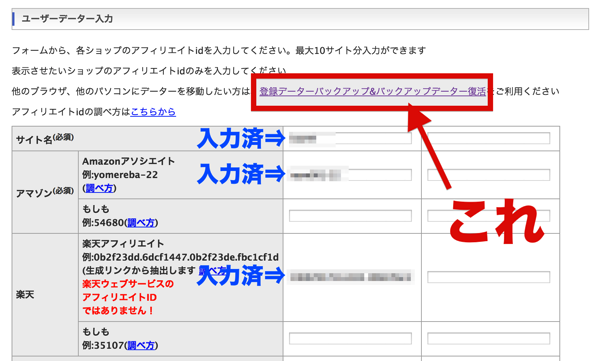This screenshot has height=361, width=600.
Task: Open the 登録データーバックアップ&バックアップデーター復活 link
Action: 373,91
